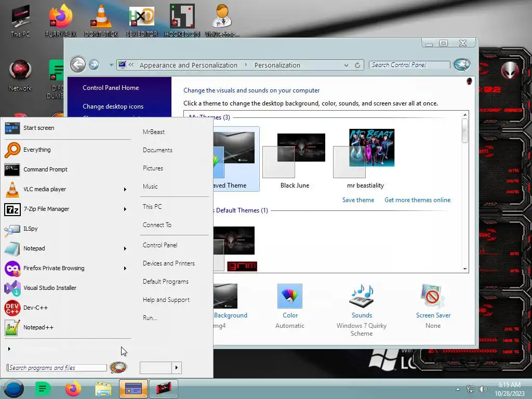Open Default Programs
Screen dimensions: 532x399
(x=166, y=282)
